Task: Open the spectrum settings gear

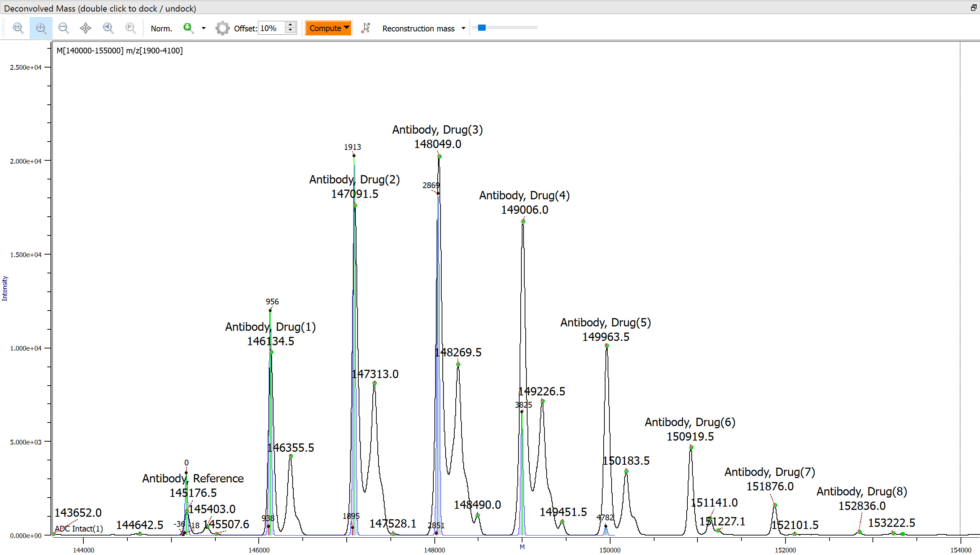Action: click(x=222, y=27)
